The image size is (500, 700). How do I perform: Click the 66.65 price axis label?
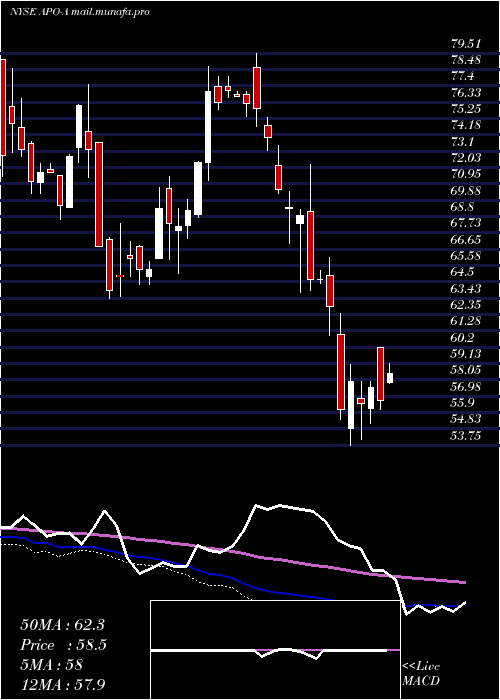pyautogui.click(x=466, y=240)
